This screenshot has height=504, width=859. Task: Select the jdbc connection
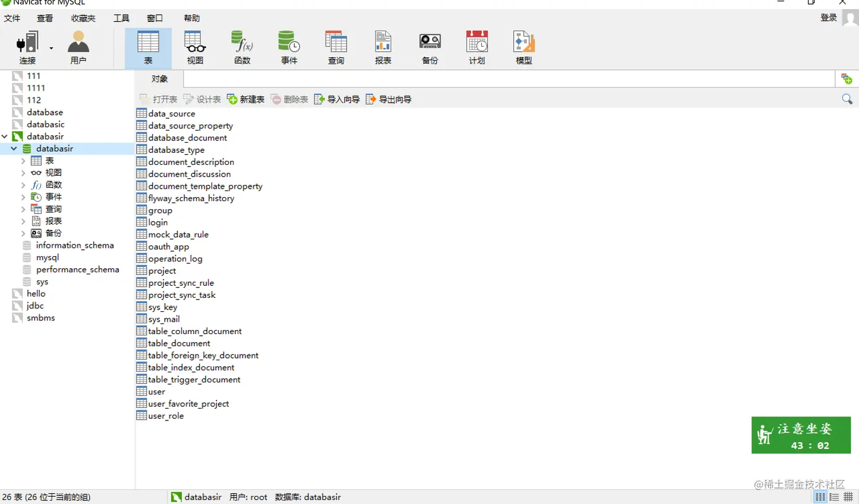click(x=35, y=306)
